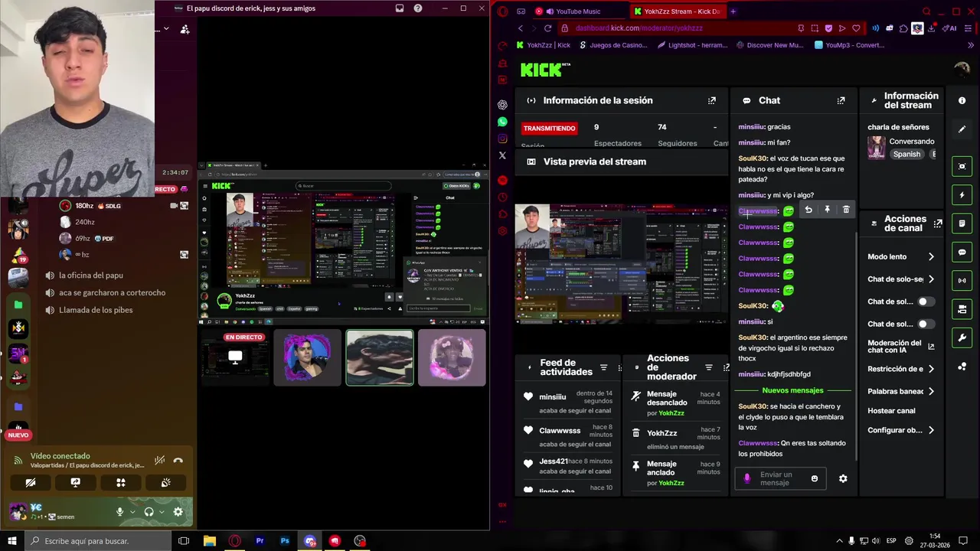Screen dimensions: 980x551
Task: Open Windows Start menu
Action: [11, 541]
